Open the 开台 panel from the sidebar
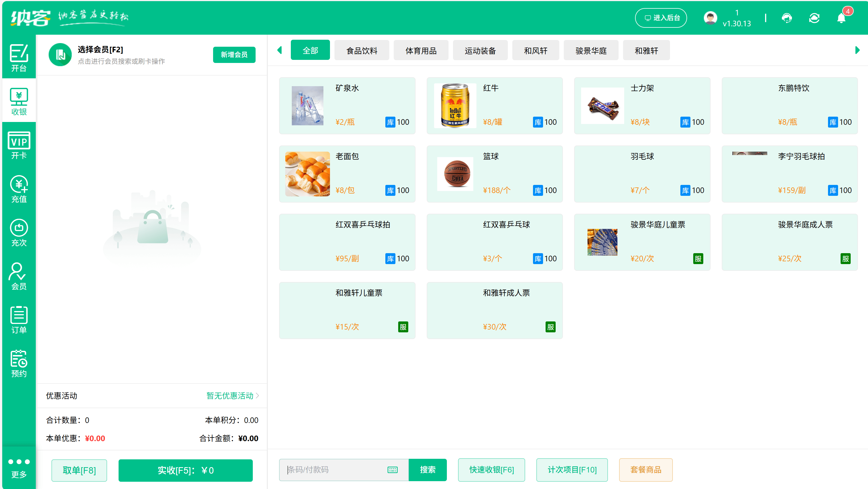Screen dimensions: 868x489 tap(18, 57)
